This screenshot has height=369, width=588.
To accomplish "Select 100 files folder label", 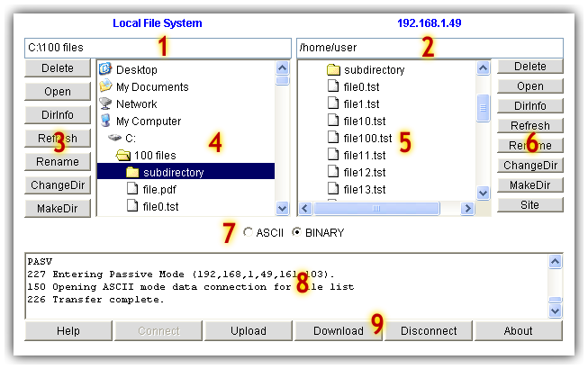I will click(155, 155).
